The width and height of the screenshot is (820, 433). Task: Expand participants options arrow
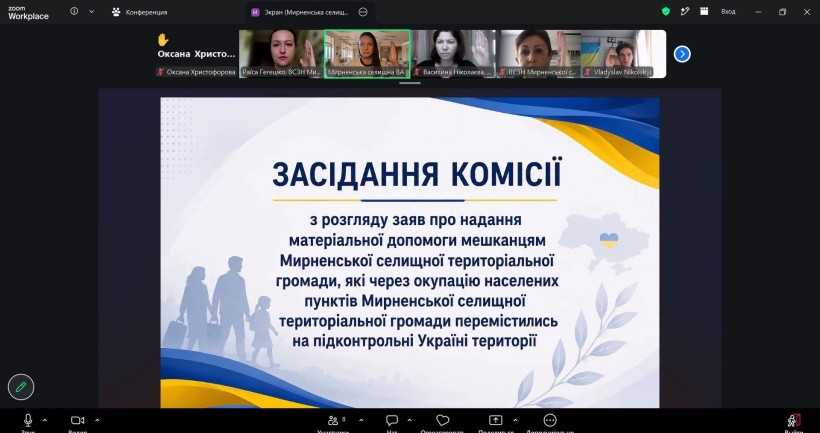361,420
